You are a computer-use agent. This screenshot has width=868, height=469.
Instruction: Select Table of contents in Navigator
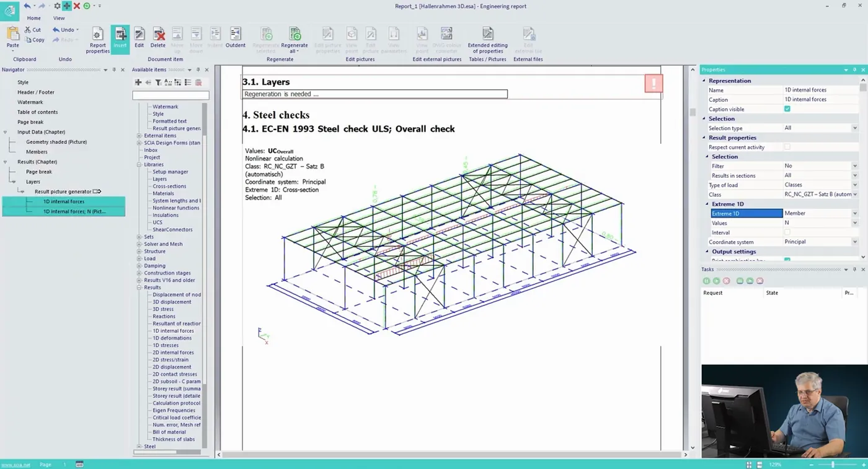tap(38, 112)
